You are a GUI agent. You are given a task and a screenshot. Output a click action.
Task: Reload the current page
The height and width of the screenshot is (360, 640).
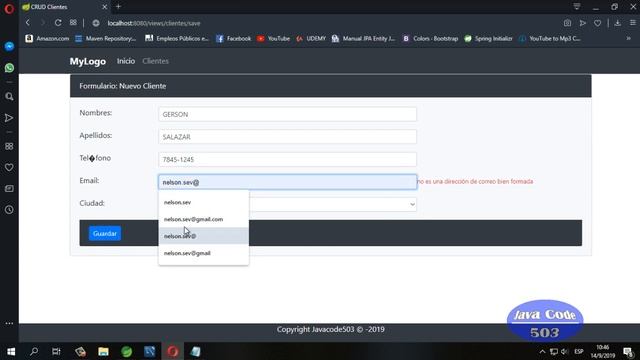[x=58, y=23]
